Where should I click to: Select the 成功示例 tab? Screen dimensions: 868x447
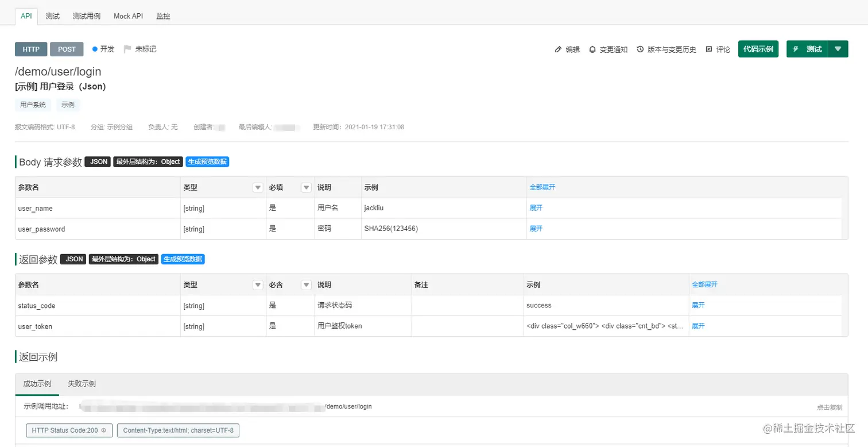(37, 384)
